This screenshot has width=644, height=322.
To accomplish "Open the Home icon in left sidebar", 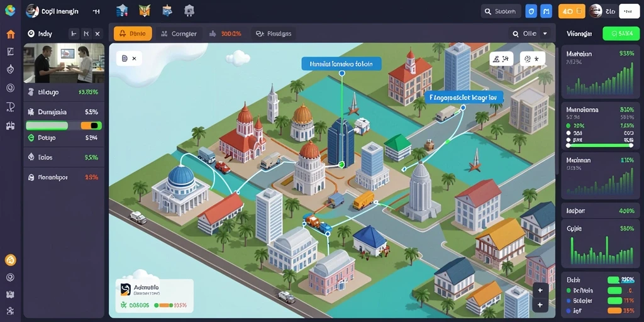I will pos(11,34).
